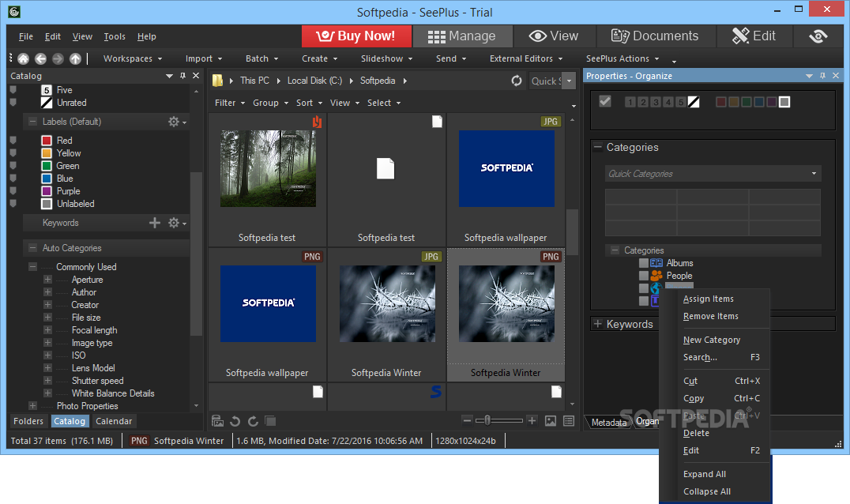Refresh the file list
Screen dimensions: 850x504
click(517, 81)
